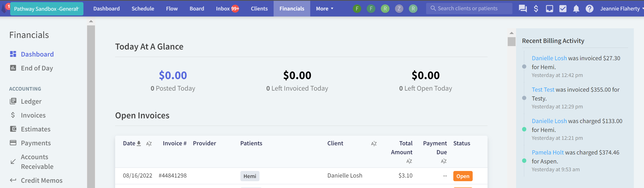This screenshot has height=188, width=644.
Task: Switch to the Clients tab
Action: click(259, 9)
